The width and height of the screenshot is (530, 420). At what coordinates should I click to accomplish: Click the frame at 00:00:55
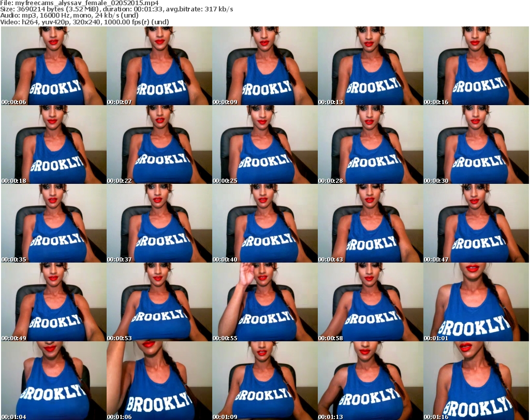coord(265,302)
